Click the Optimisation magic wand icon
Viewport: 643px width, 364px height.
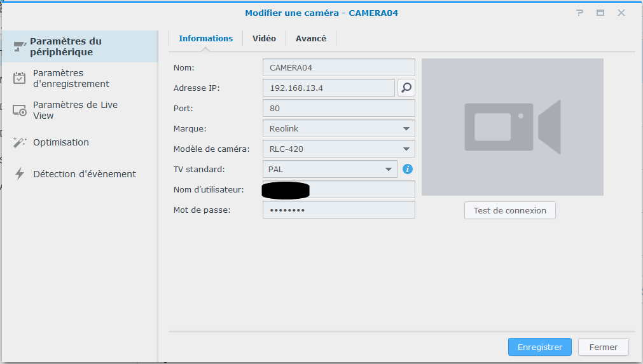click(20, 142)
